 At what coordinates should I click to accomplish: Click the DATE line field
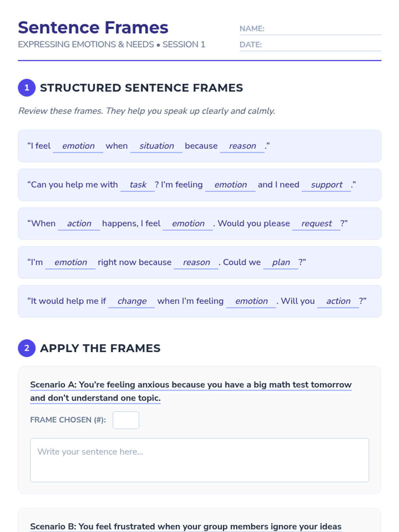point(321,45)
